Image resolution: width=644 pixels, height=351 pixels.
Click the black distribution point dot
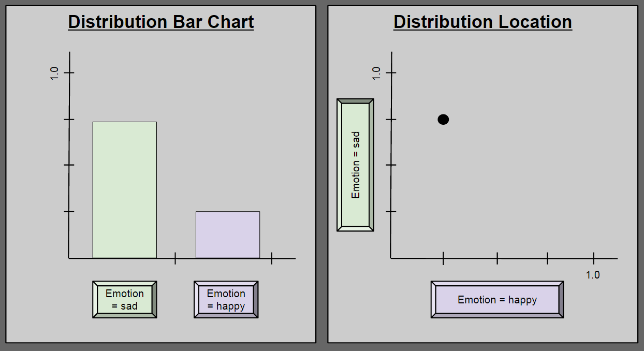coord(443,120)
